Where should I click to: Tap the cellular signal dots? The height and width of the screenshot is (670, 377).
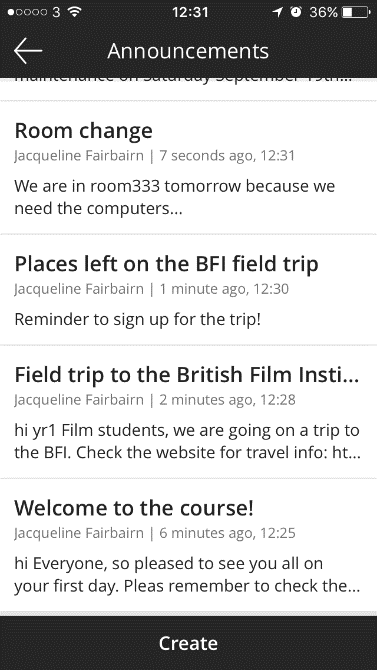27,12
